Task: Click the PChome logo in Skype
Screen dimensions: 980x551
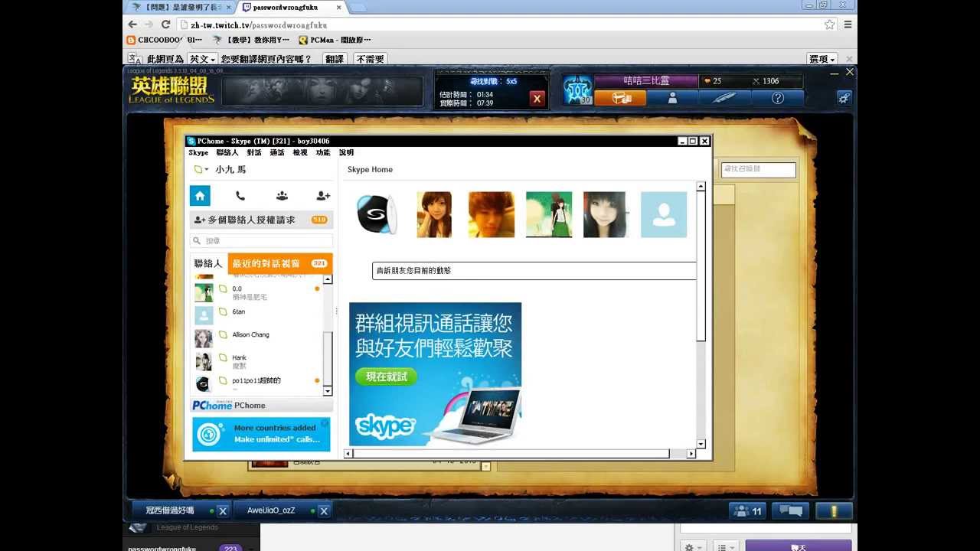Action: click(x=212, y=406)
